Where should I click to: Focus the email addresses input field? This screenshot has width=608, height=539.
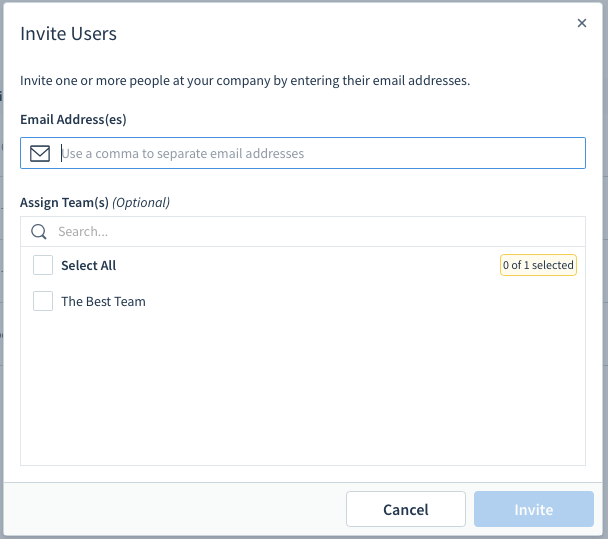pyautogui.click(x=303, y=153)
